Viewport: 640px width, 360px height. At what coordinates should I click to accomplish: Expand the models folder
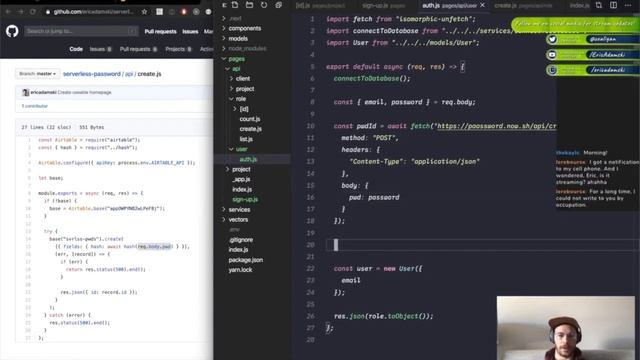tap(224, 38)
